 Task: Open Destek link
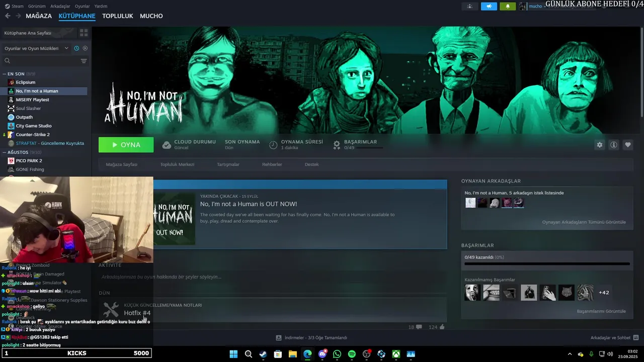(311, 164)
